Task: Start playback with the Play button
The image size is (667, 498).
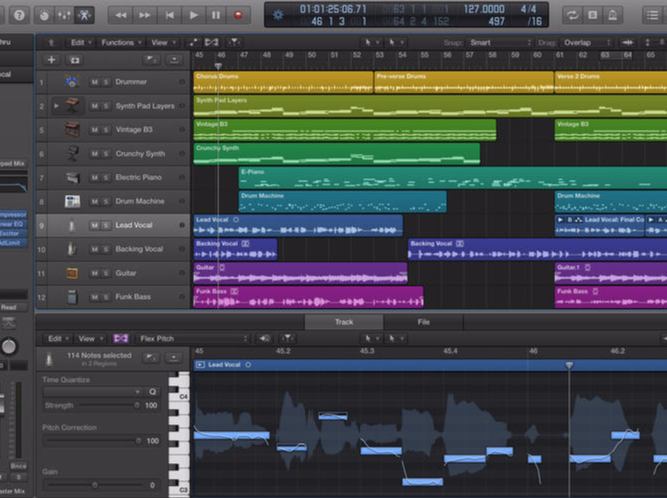Action: tap(193, 15)
